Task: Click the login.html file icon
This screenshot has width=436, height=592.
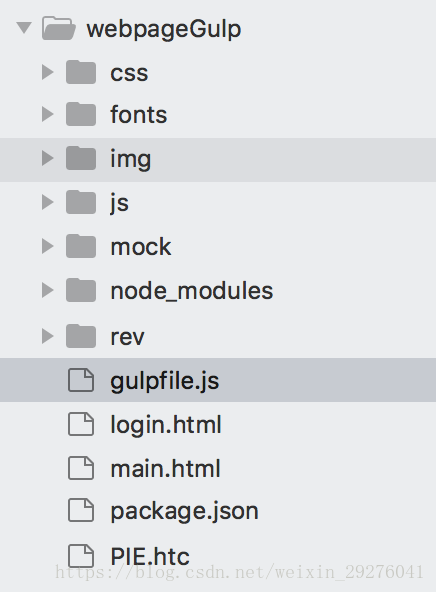Action: tap(81, 424)
